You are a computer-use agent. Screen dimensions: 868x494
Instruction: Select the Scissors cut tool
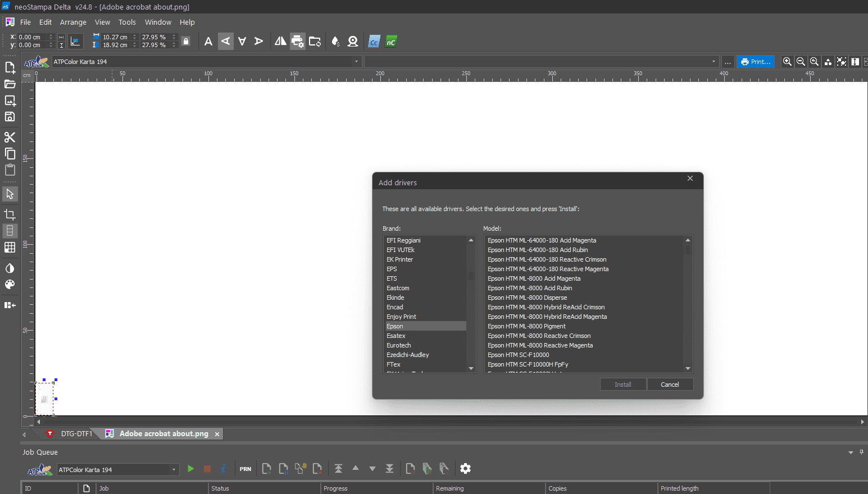(x=10, y=137)
